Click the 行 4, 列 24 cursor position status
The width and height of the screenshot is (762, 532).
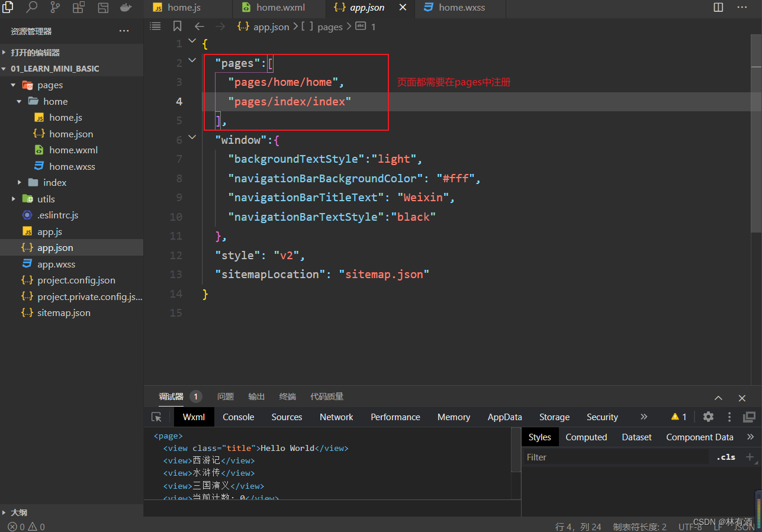click(578, 526)
